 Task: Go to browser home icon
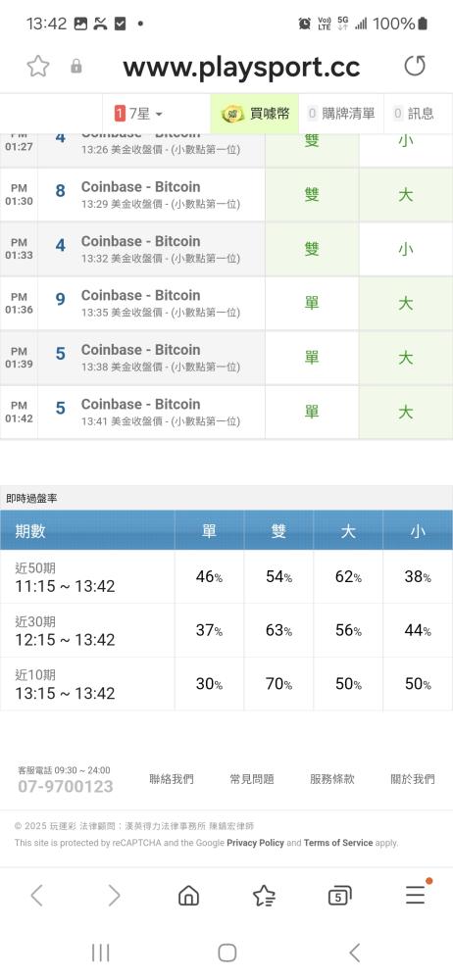(188, 896)
